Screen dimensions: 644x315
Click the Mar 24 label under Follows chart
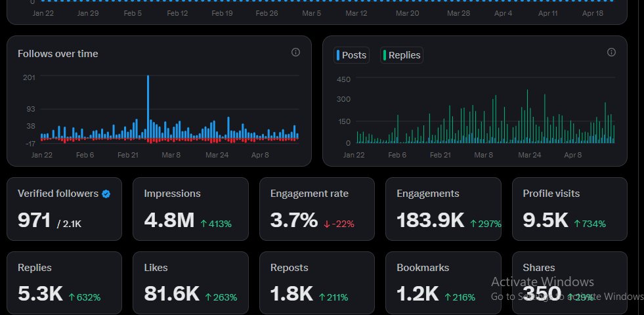(217, 155)
